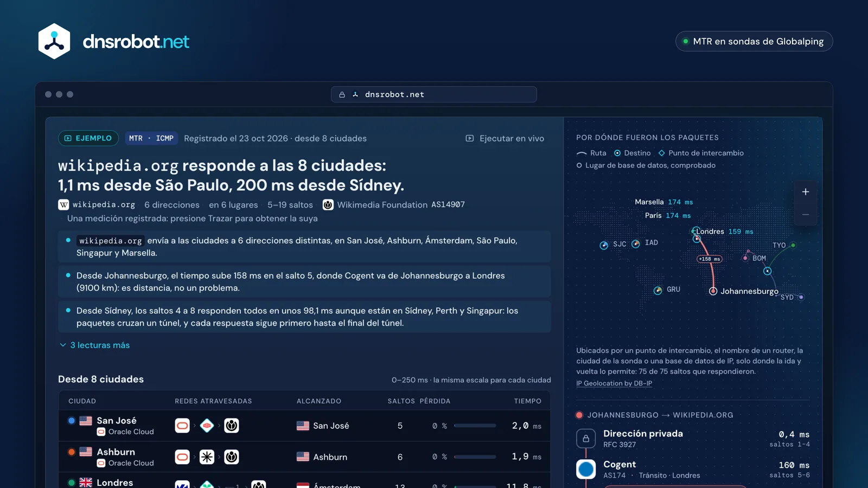Click the Oracle Cloud network icon in San José row
The image size is (868, 488).
tap(182, 426)
